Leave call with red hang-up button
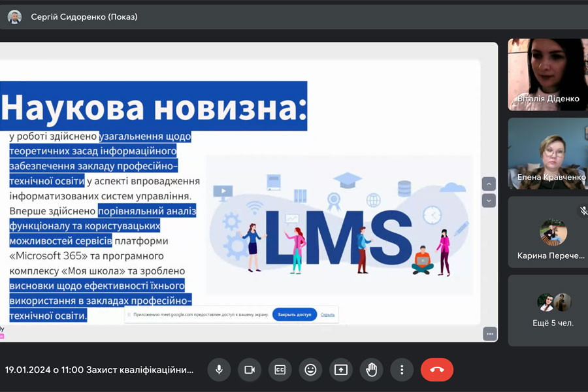The image size is (588, 392). click(x=437, y=370)
